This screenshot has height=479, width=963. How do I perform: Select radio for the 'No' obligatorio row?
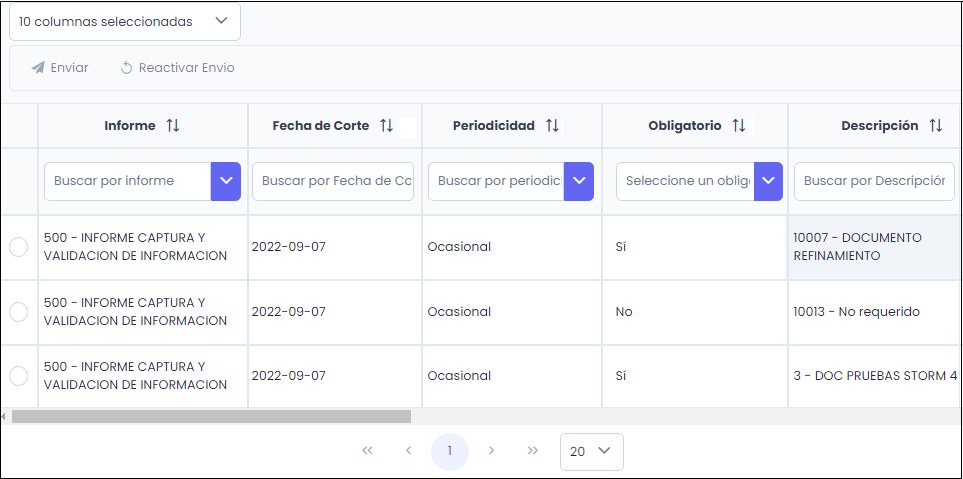point(18,312)
